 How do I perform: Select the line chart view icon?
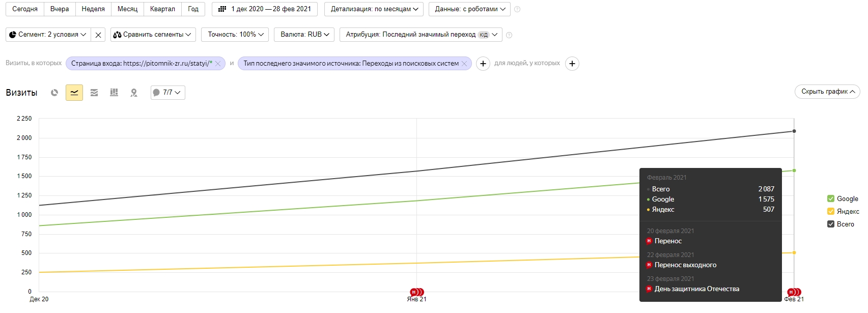point(74,93)
